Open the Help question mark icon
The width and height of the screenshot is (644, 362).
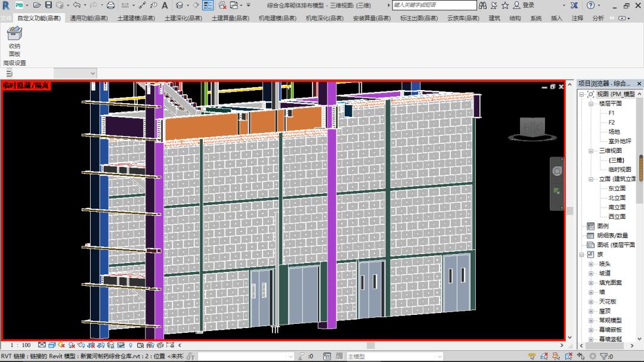[x=590, y=5]
